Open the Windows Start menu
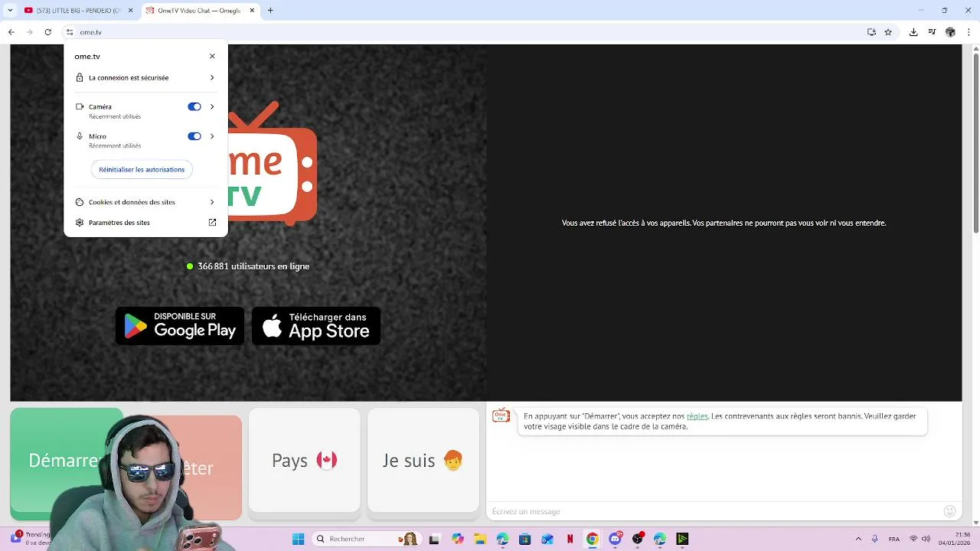Image resolution: width=980 pixels, height=551 pixels. (x=298, y=539)
